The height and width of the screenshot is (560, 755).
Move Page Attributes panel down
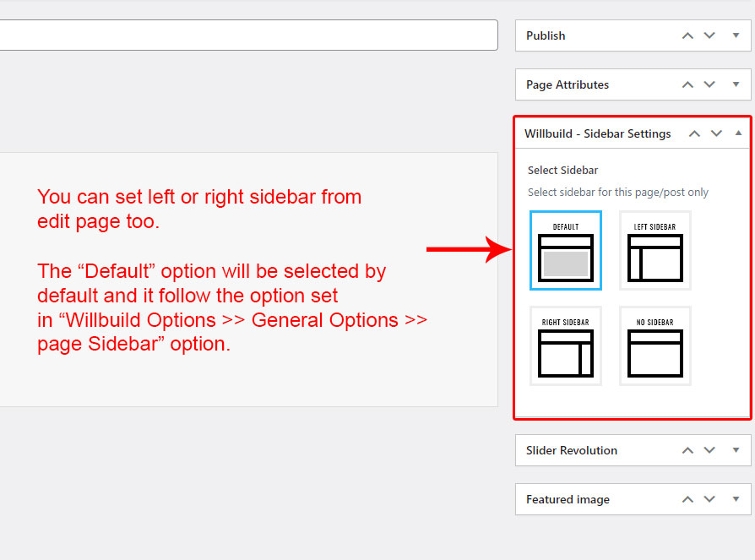709,84
